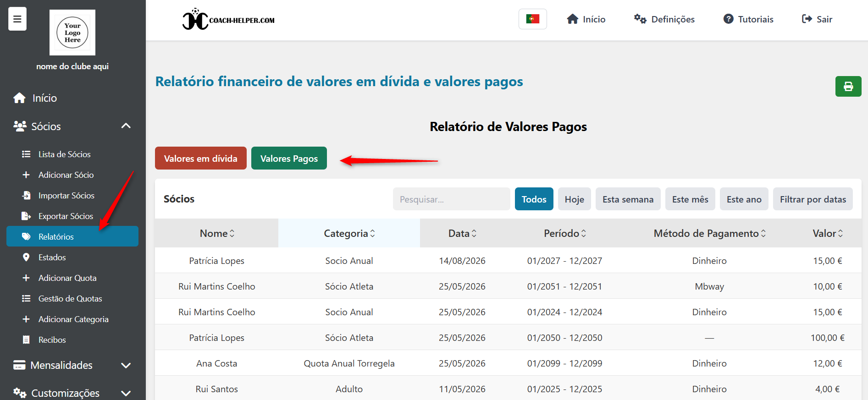Filter payments by Este mês
Screen dimensions: 868x400
tap(690, 199)
